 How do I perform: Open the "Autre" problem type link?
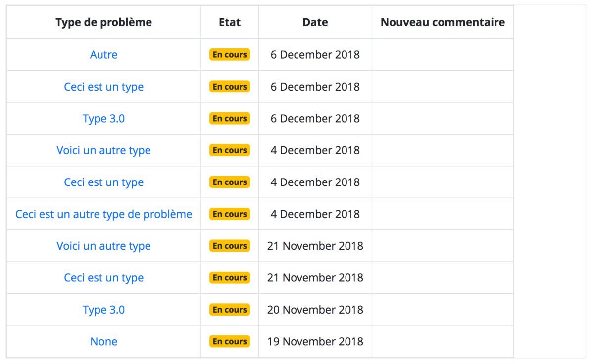point(103,55)
